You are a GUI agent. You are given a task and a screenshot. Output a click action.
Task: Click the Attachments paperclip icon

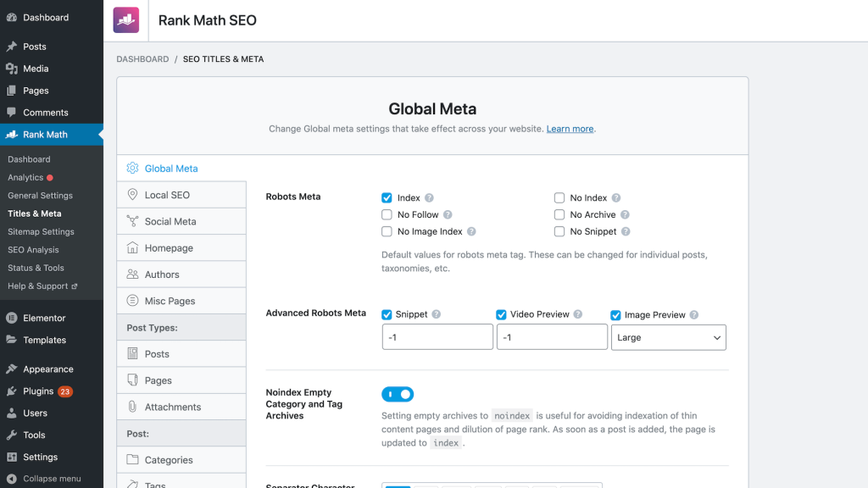[x=132, y=407]
